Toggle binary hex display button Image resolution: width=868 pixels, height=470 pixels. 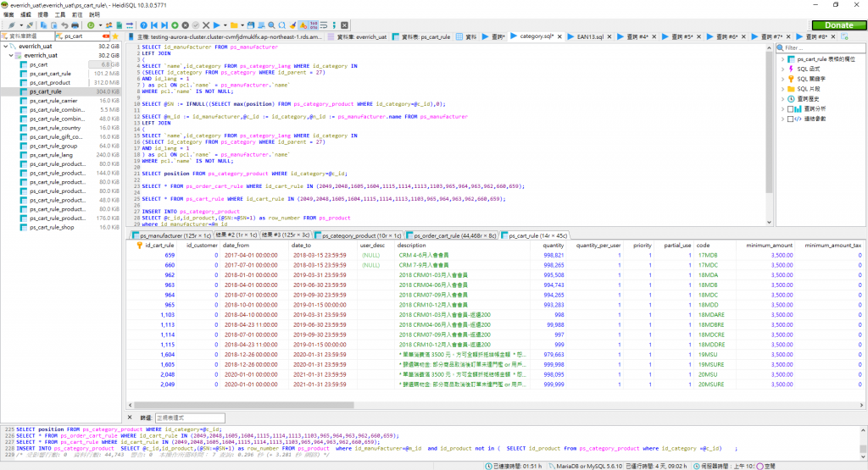[314, 25]
